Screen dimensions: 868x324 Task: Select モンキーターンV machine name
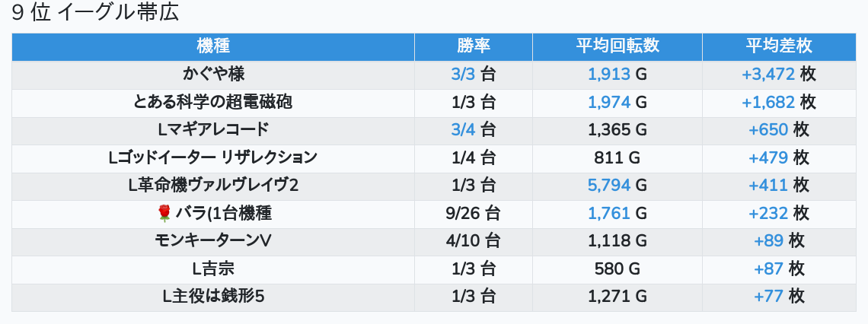(213, 241)
